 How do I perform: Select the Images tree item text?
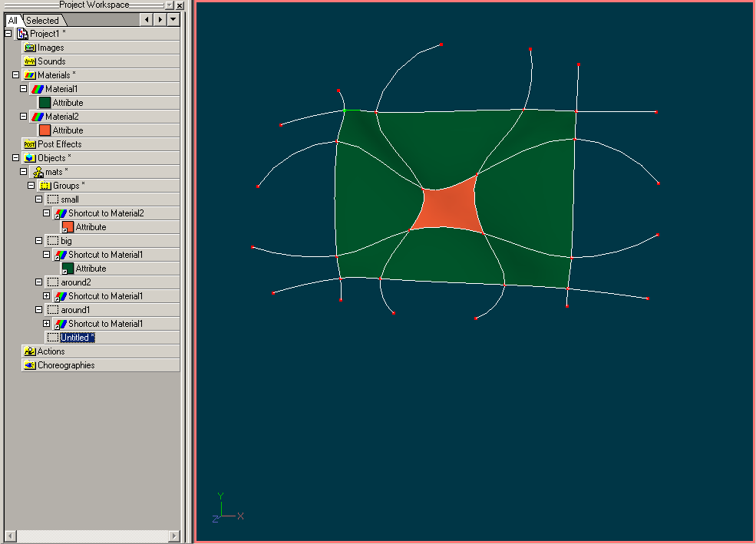coord(51,48)
